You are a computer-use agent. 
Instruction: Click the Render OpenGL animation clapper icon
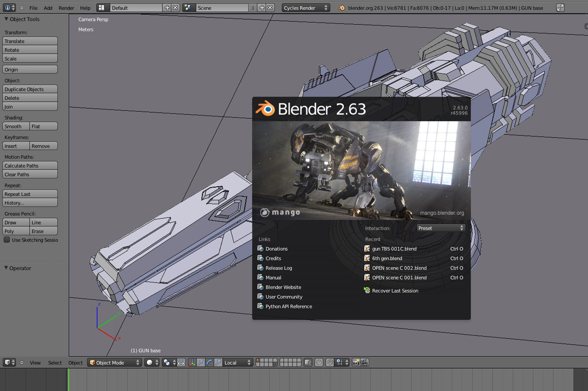(364, 362)
